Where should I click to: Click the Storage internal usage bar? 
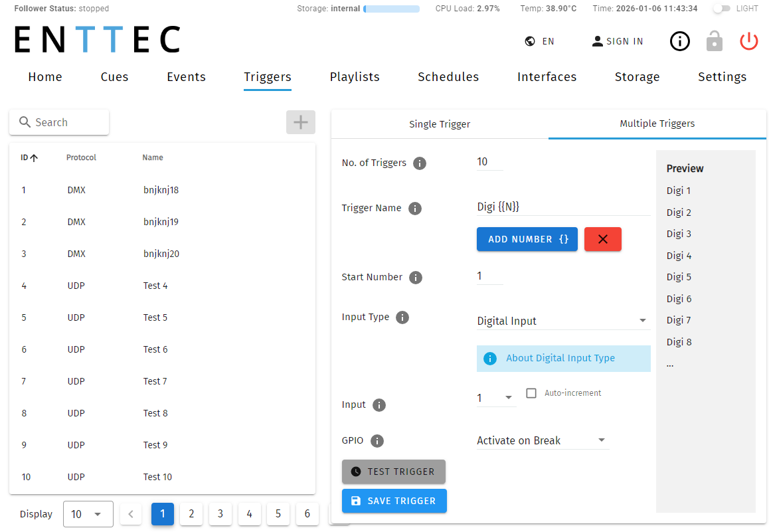[x=391, y=9]
